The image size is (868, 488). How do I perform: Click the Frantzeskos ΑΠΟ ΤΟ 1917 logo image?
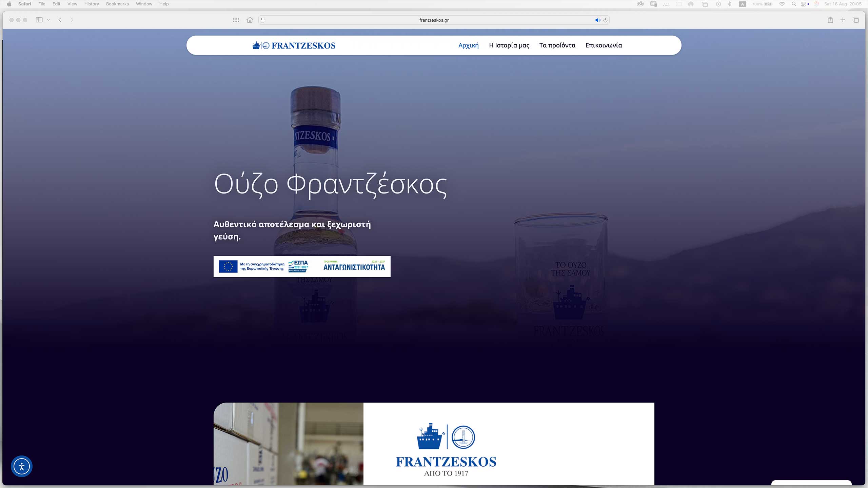[446, 449]
